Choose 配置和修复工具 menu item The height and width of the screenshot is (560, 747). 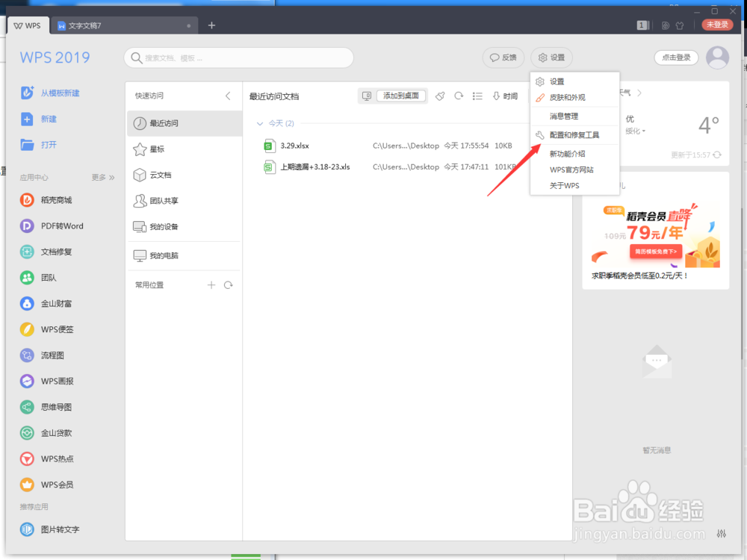(x=574, y=134)
